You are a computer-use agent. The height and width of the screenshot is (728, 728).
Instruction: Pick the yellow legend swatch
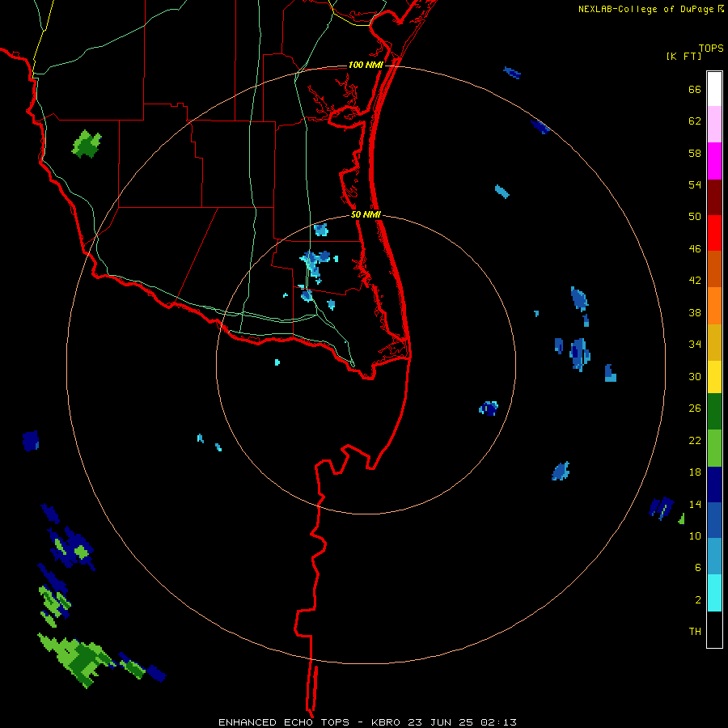(x=714, y=377)
